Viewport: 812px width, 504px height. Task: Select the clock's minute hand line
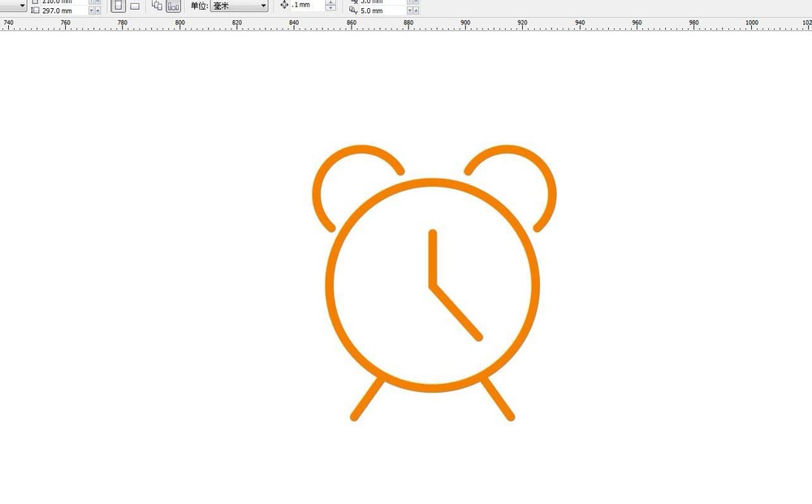coord(456,312)
